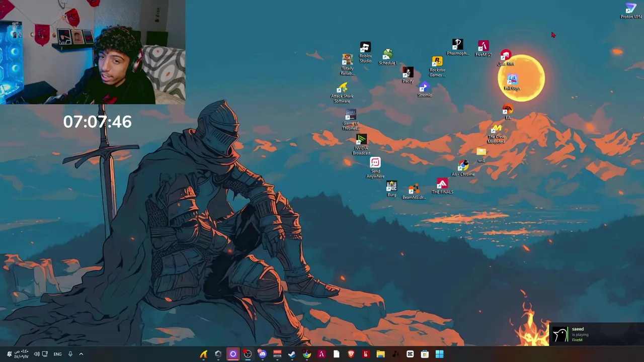The image size is (644, 362).
Task: Open Brave browser from the taskbar
Action: (x=351, y=354)
